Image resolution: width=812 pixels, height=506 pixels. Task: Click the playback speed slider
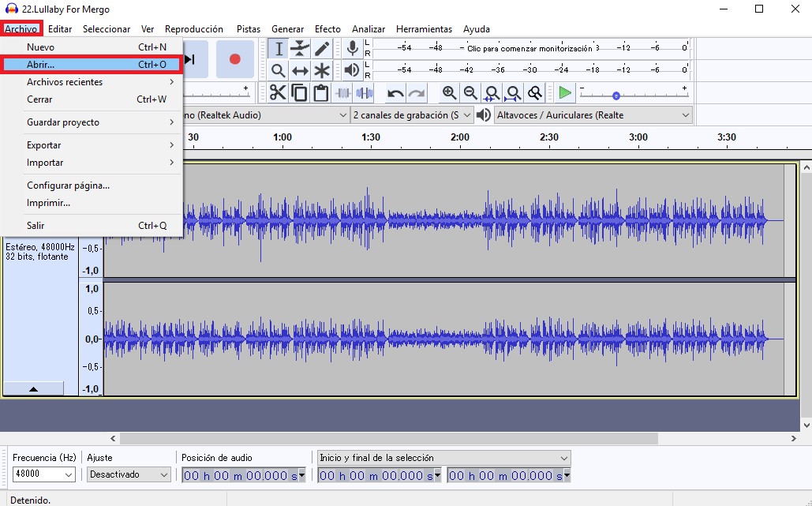[x=616, y=96]
